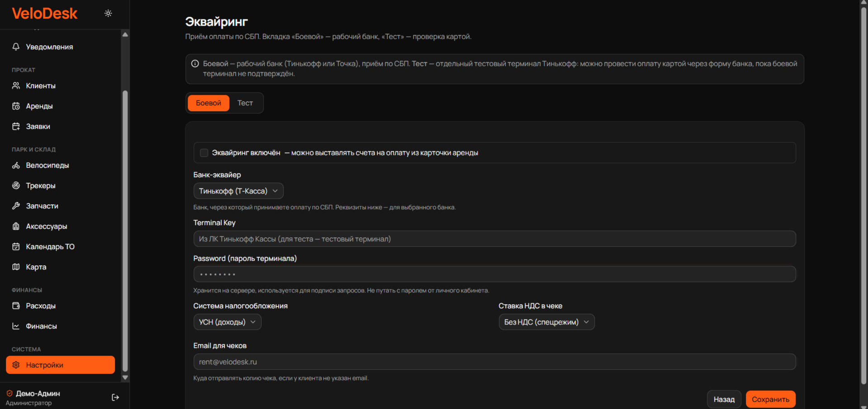Screen dimensions: 868x409
Task: Switch to the Тест tab
Action: (245, 103)
